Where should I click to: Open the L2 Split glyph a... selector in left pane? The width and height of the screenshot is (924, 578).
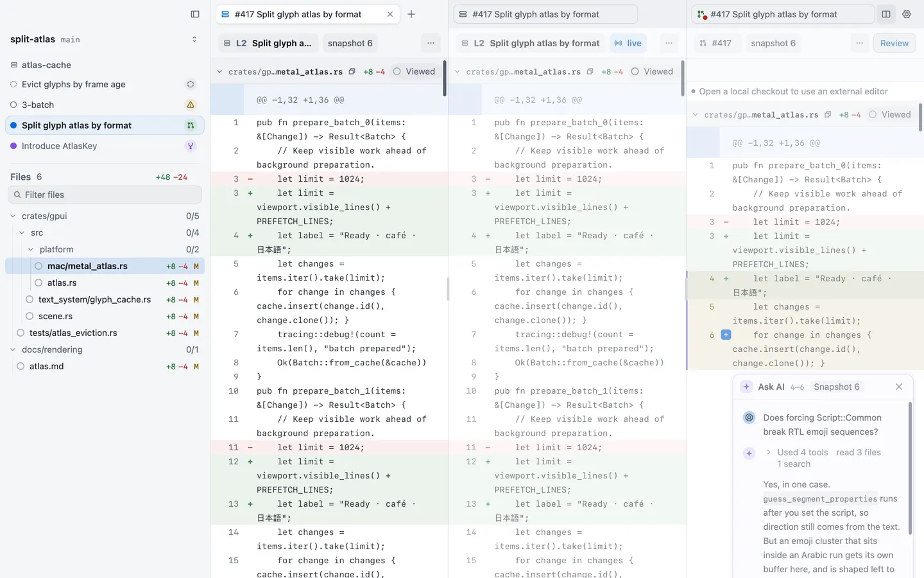coord(268,43)
